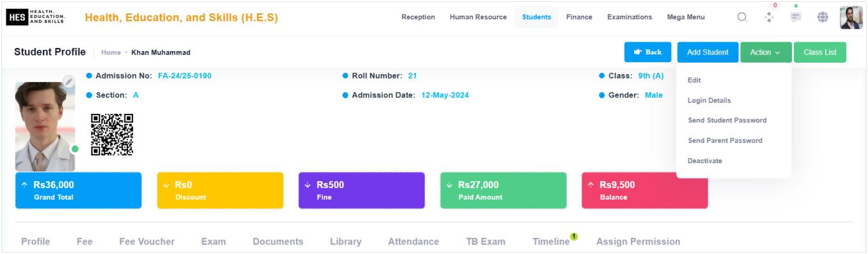Click the red Balance card
The height and width of the screenshot is (254, 868).
pos(644,191)
